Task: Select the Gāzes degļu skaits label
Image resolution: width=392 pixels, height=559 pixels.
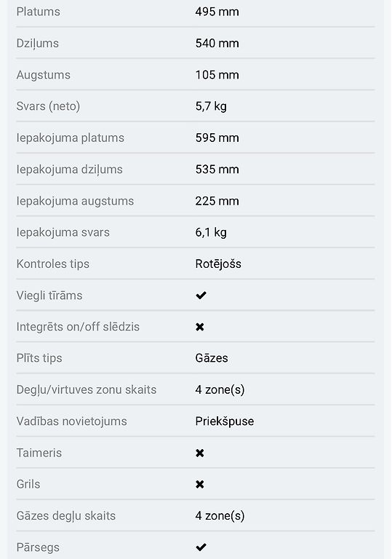Action: [x=66, y=515]
